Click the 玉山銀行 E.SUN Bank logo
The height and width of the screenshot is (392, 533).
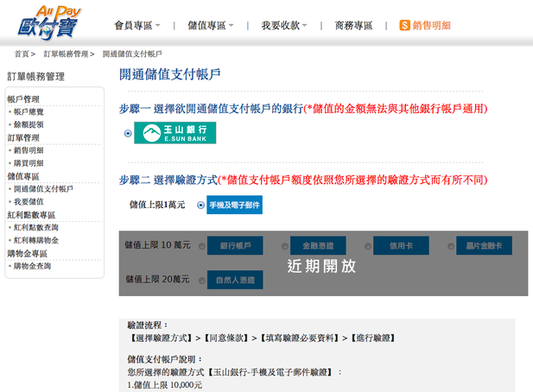coord(174,133)
